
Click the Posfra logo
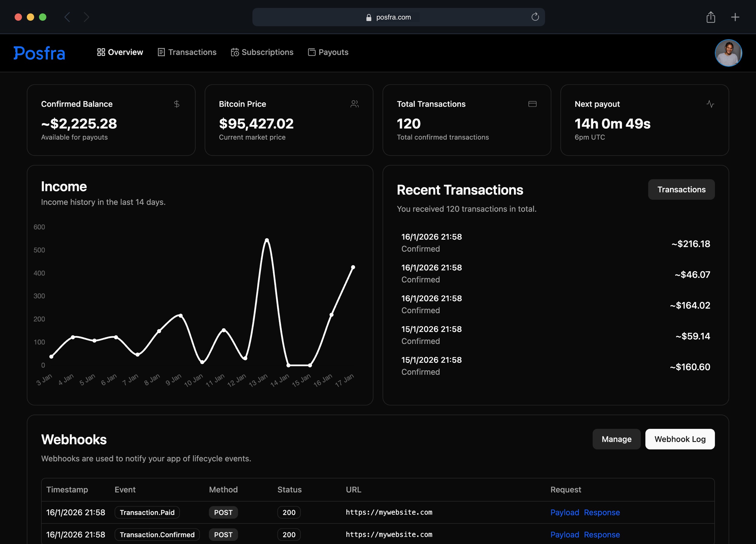[x=39, y=53]
